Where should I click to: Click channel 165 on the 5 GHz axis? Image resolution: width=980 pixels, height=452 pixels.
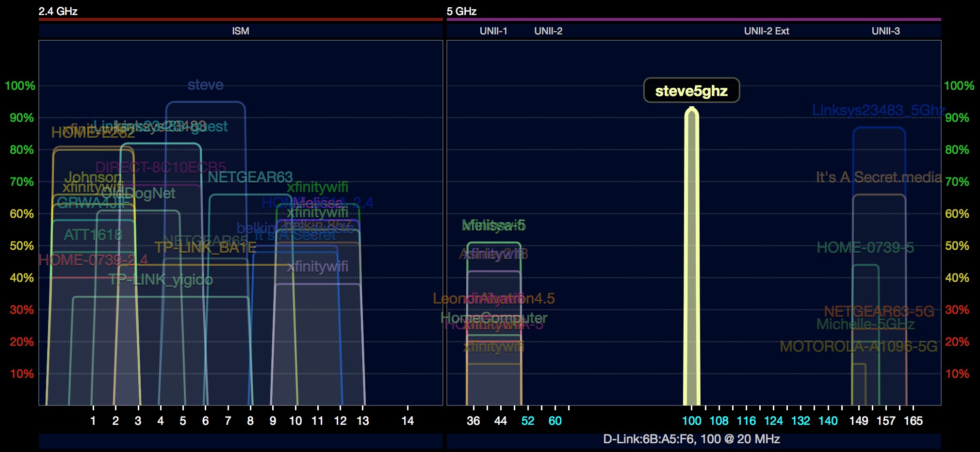(913, 420)
